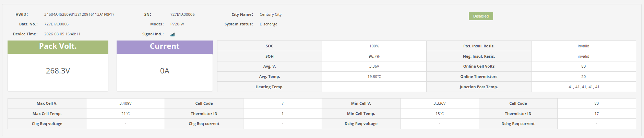Select the HWID value text
Image resolution: width=644 pixels, height=138 pixels.
pyautogui.click(x=79, y=14)
